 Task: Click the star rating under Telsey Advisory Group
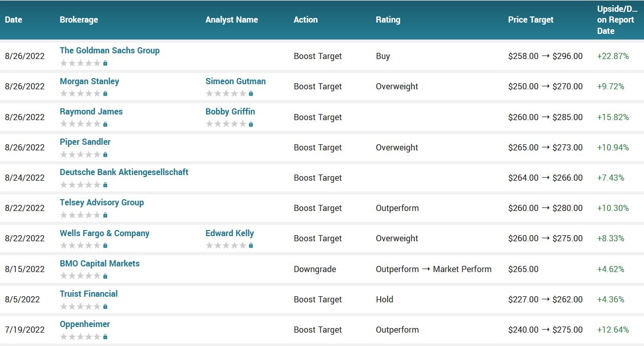tap(81, 215)
